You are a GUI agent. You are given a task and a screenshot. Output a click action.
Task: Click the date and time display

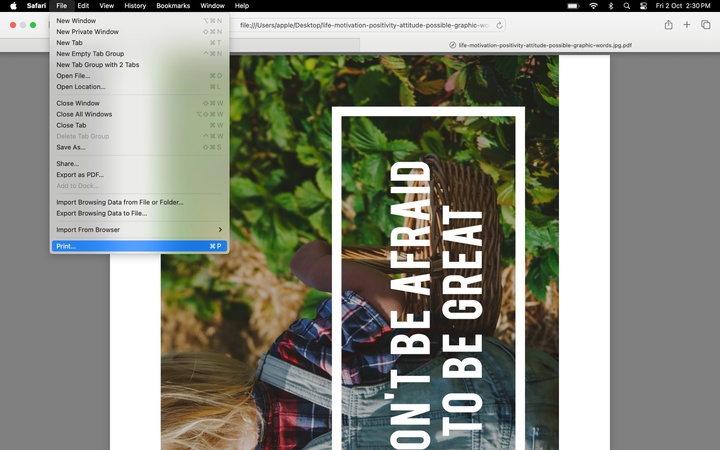(683, 6)
